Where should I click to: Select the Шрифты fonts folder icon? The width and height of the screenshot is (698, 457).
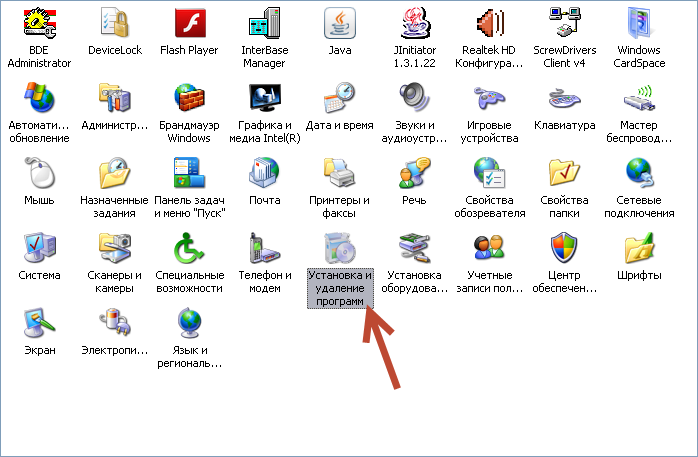(639, 248)
